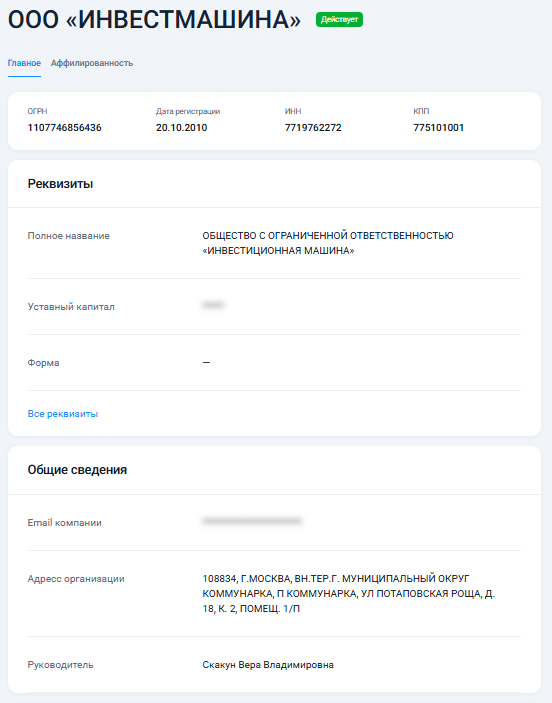
Task: Click director name Скакун Вера Владимировна
Action: [268, 665]
